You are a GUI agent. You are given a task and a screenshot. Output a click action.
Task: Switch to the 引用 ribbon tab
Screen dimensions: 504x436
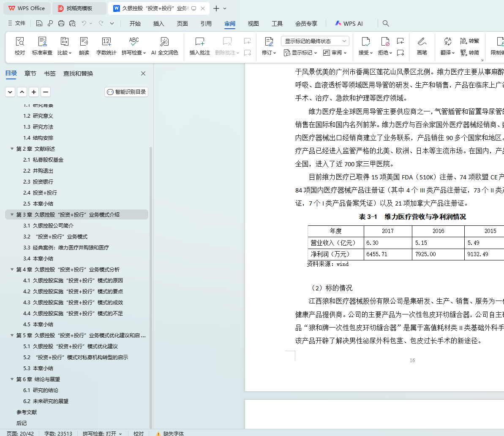206,24
